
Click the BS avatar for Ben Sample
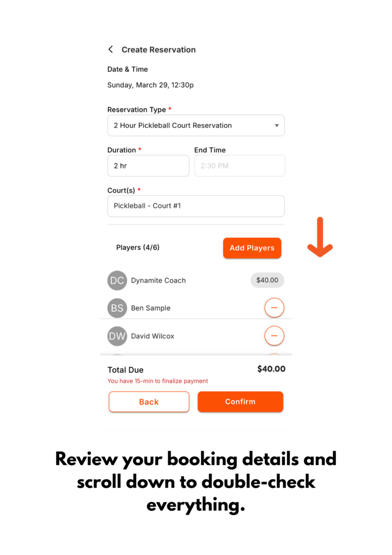[x=117, y=308]
